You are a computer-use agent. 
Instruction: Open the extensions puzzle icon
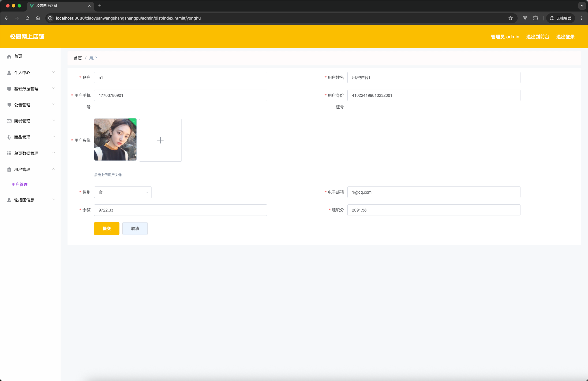(x=536, y=18)
